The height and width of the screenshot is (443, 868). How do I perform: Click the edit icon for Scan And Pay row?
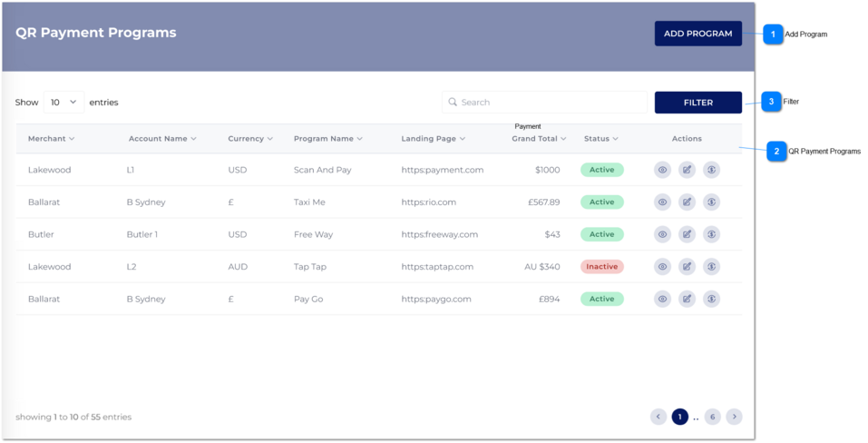click(x=687, y=170)
